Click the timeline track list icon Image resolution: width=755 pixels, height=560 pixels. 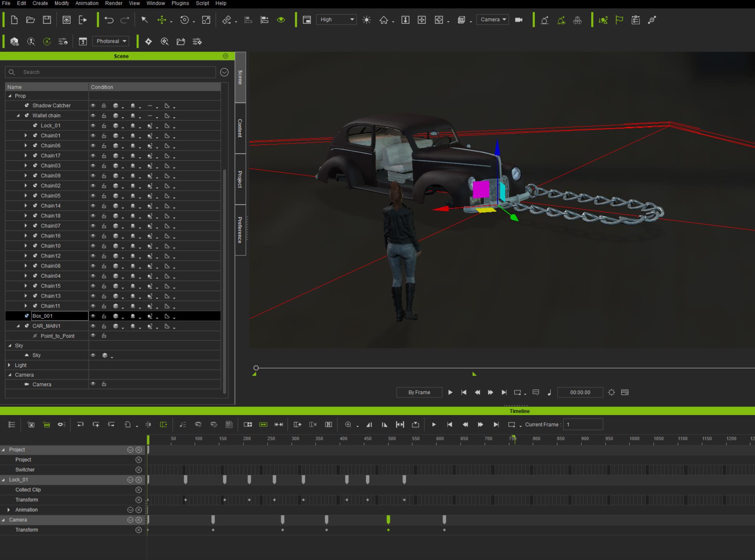coord(12,425)
